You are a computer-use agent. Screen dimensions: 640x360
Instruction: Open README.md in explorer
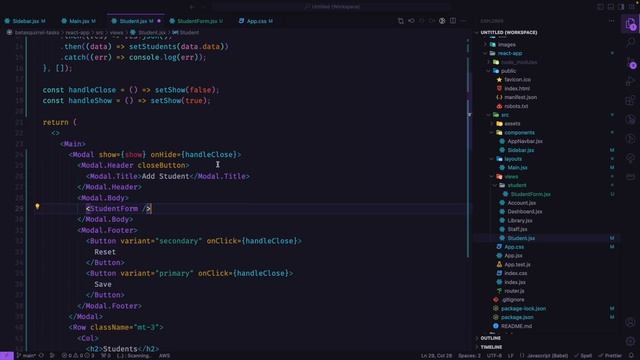click(x=516, y=326)
